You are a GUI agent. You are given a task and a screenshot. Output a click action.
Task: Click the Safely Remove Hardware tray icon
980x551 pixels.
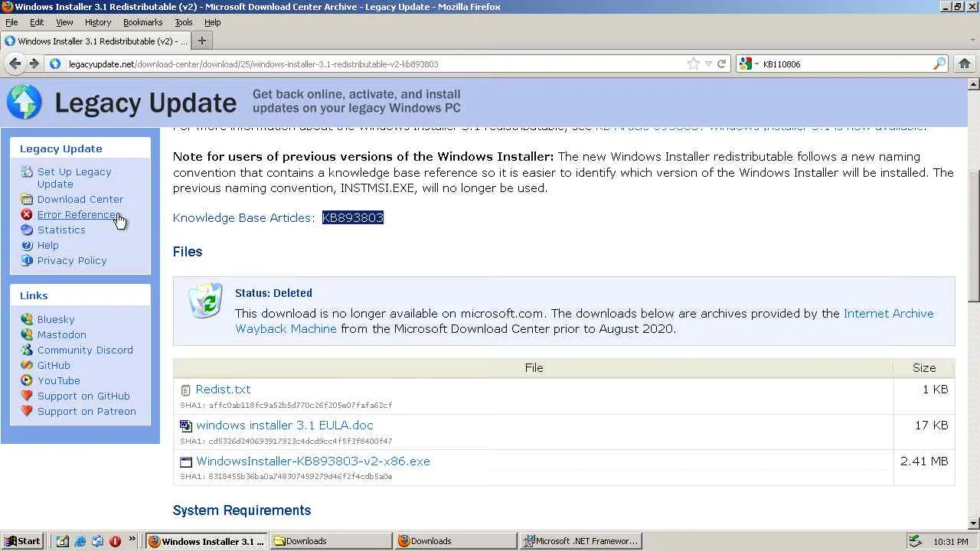[915, 541]
